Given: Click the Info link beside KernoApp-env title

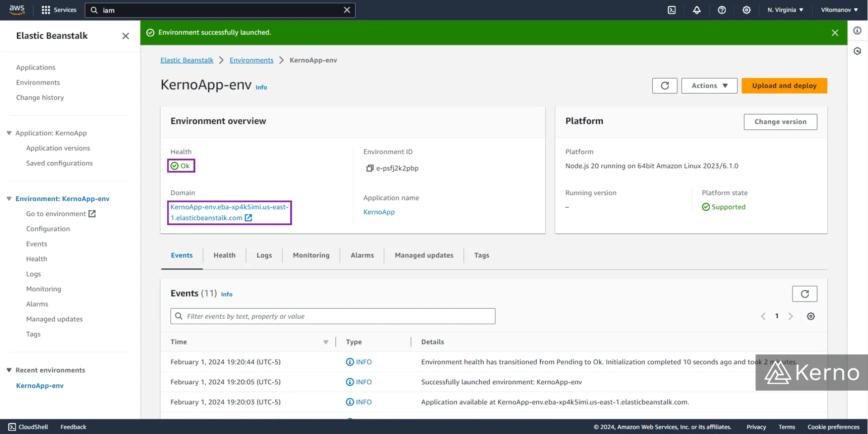Looking at the screenshot, I should click(261, 87).
